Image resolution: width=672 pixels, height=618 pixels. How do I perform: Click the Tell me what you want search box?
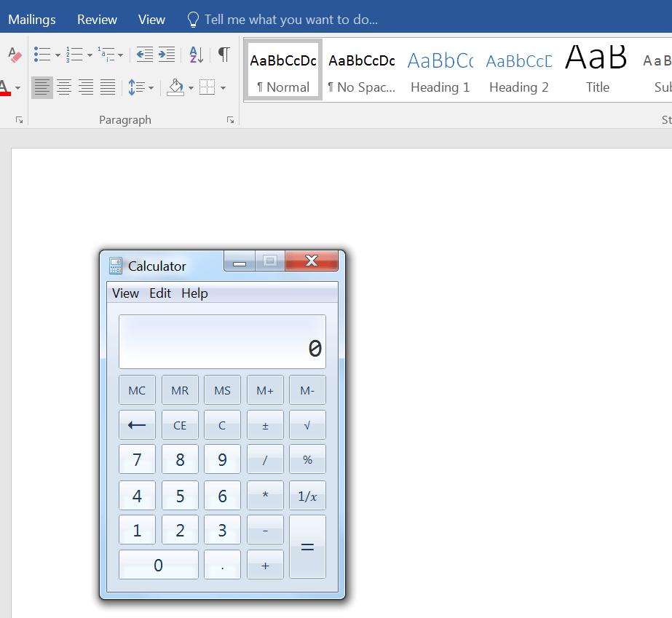290,20
